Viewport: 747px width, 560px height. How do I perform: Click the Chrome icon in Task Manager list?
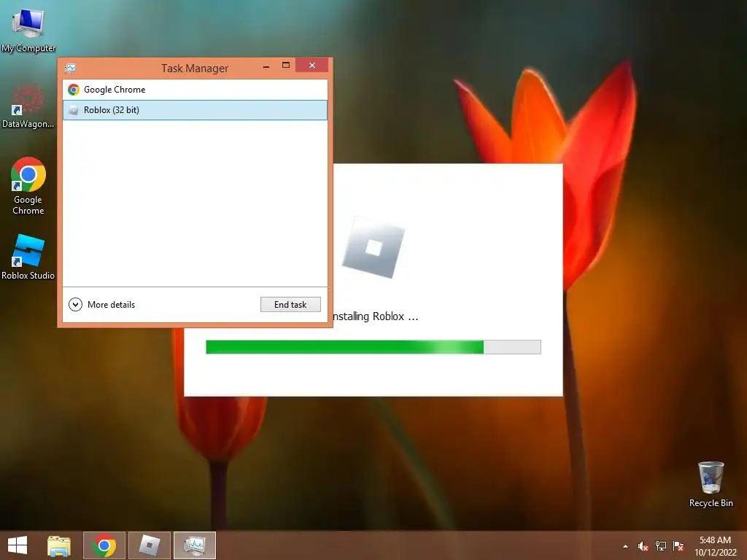74,90
